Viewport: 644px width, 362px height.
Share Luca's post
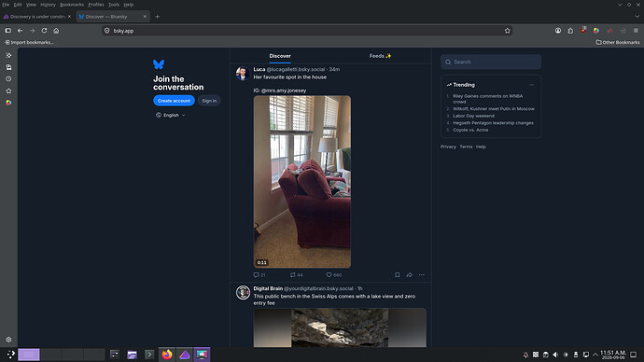pyautogui.click(x=410, y=275)
